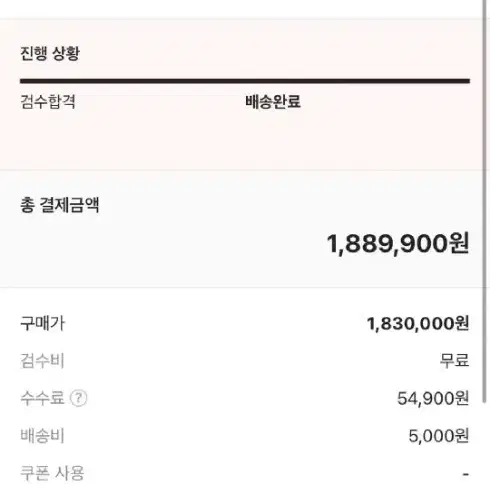
Task: Click the fee amount 54,900원
Action: (x=433, y=398)
